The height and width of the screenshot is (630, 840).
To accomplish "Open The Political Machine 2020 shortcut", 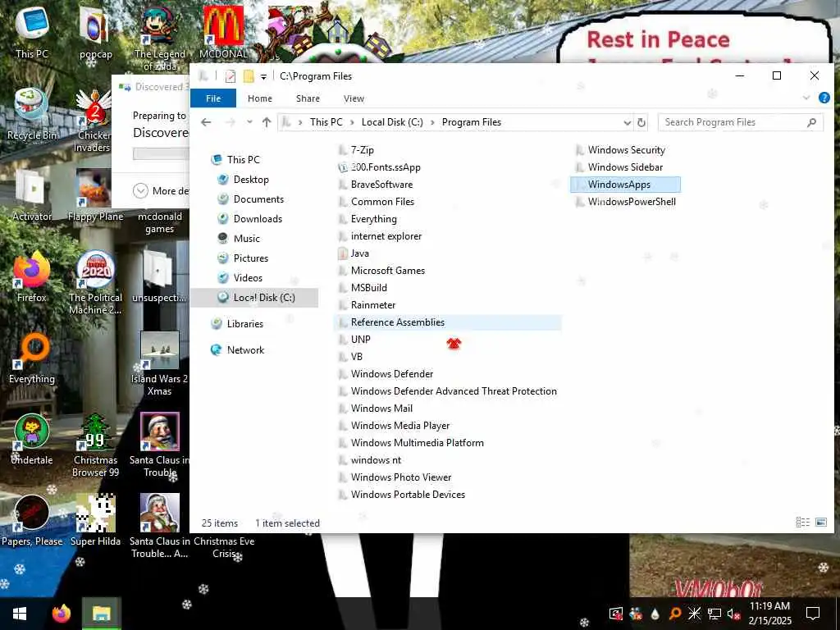I will tap(95, 282).
